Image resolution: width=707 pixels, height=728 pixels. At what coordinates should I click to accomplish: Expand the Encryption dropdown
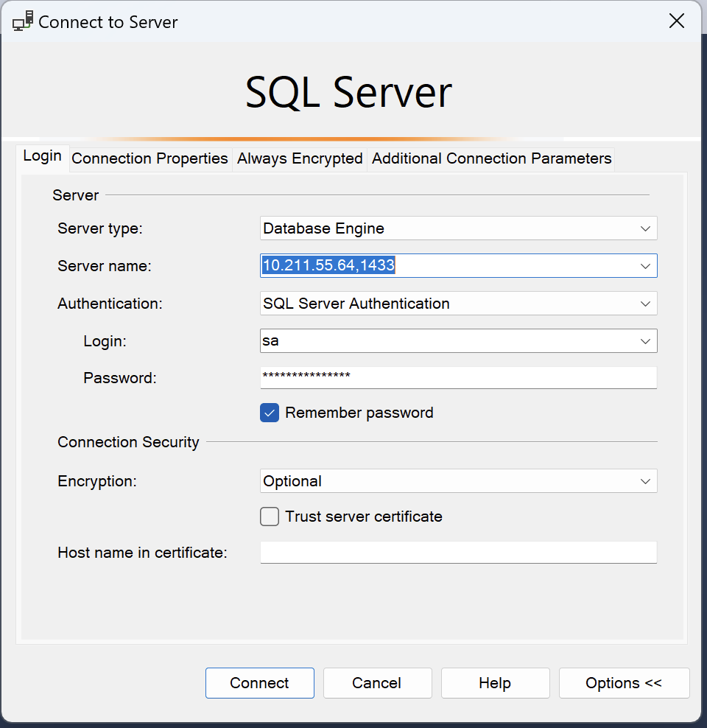[645, 481]
